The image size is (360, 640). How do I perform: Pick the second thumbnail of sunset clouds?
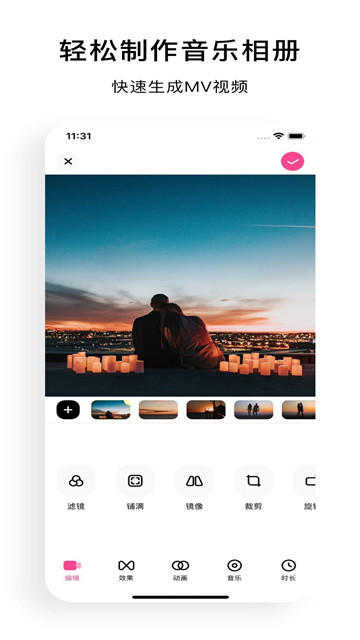[x=158, y=409]
